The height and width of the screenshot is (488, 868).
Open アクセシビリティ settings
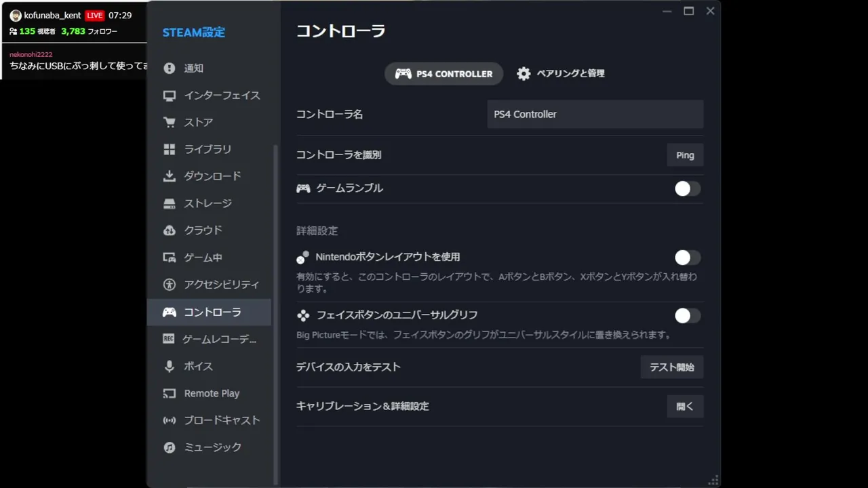tap(209, 285)
